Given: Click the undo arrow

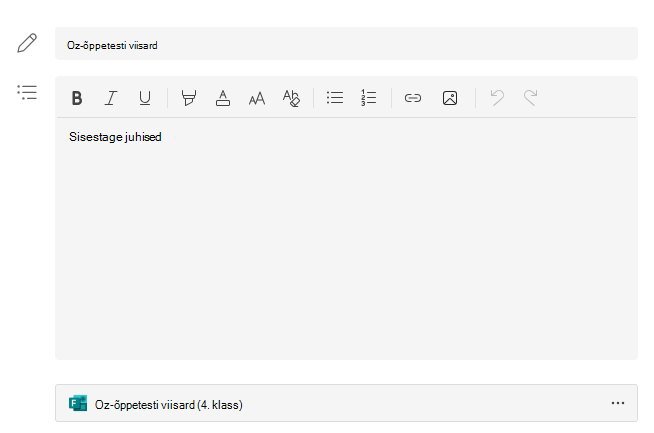Looking at the screenshot, I should 497,98.
